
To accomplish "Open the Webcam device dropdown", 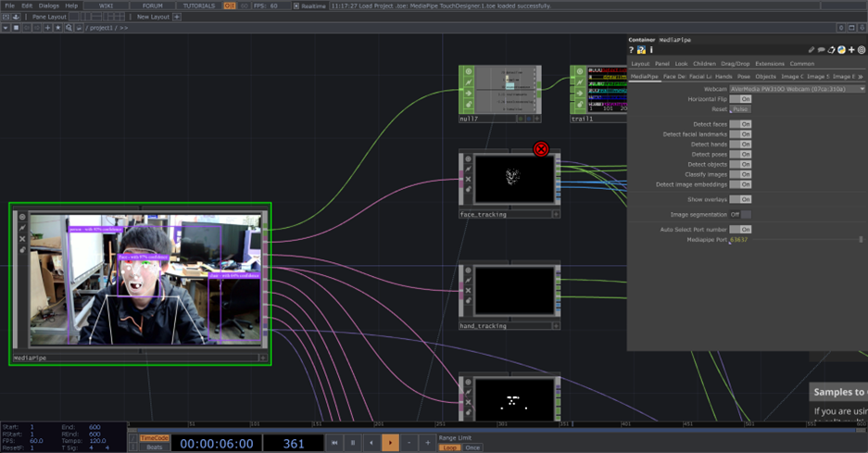I will 797,89.
